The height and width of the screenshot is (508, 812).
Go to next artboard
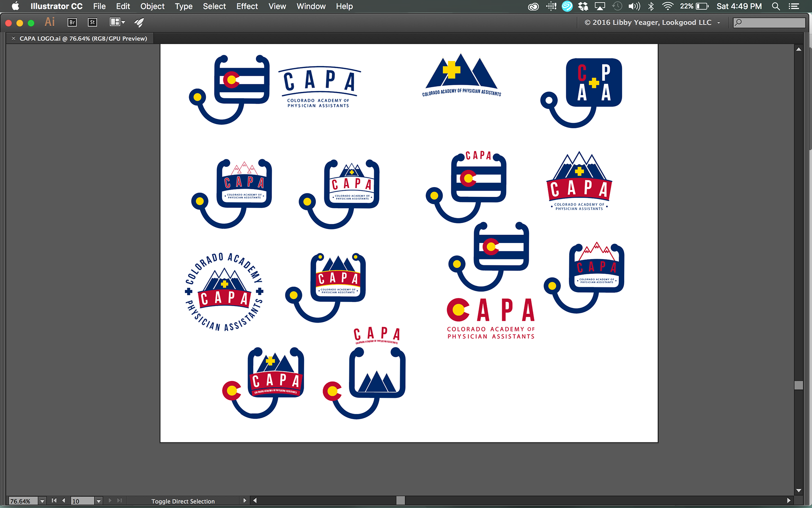tap(110, 501)
